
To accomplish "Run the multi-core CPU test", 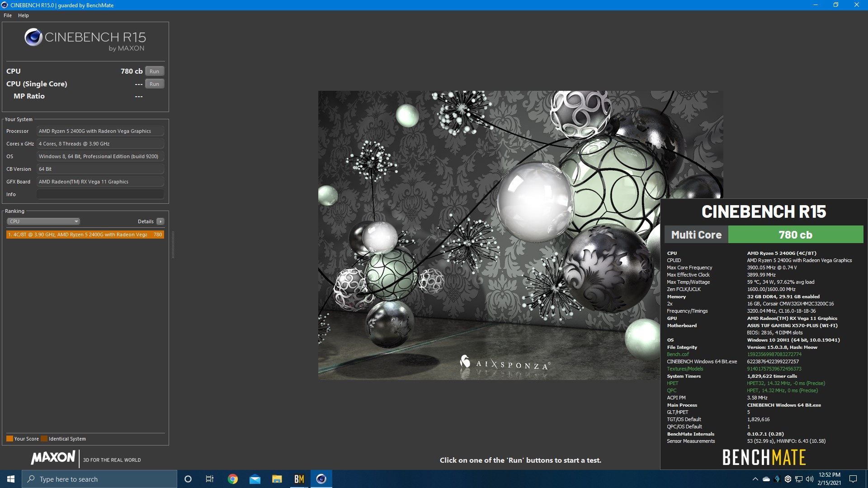I will (x=155, y=71).
